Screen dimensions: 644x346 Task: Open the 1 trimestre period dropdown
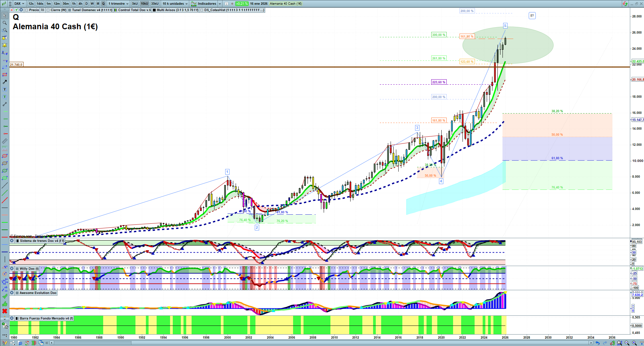(118, 4)
